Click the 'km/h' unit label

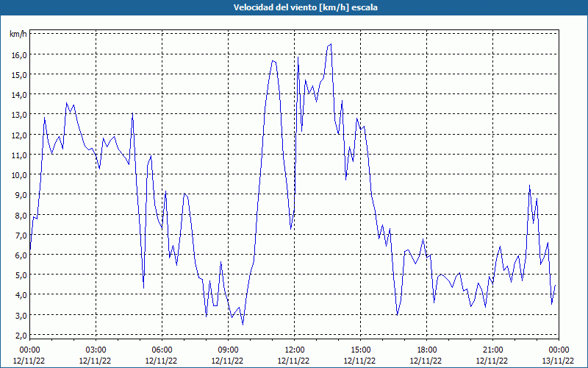tap(18, 34)
